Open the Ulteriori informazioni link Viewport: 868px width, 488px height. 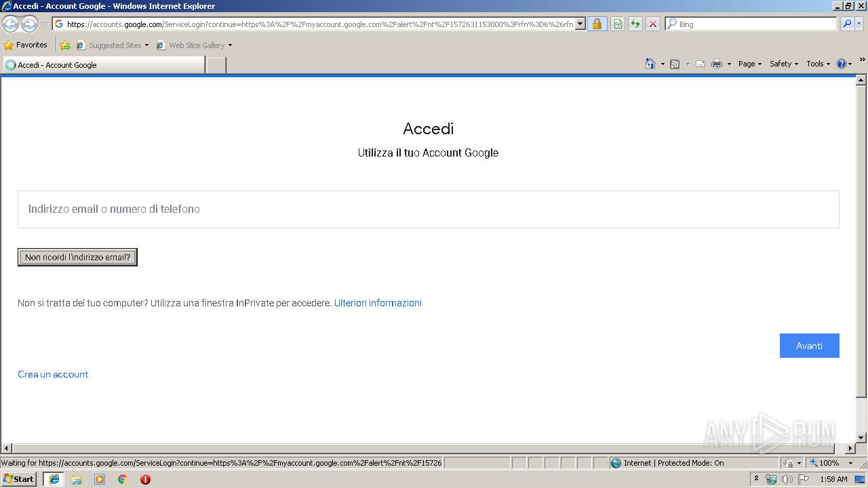(x=378, y=303)
